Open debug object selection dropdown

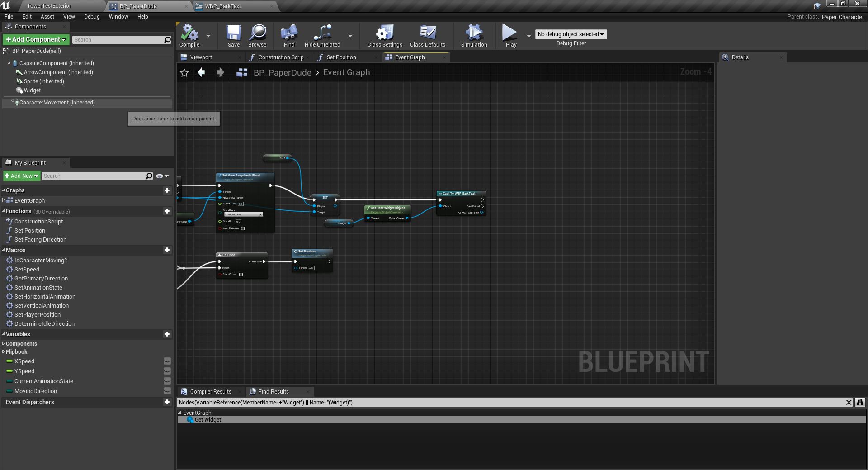571,34
